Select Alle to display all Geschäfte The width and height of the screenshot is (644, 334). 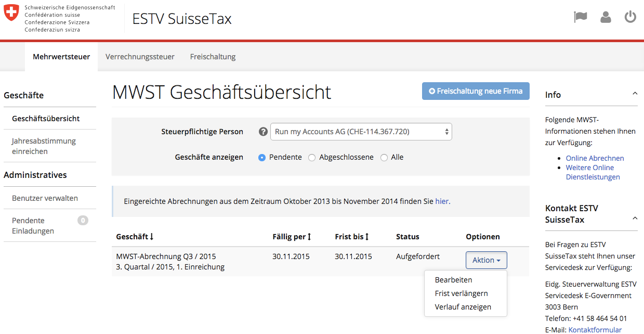pos(384,157)
